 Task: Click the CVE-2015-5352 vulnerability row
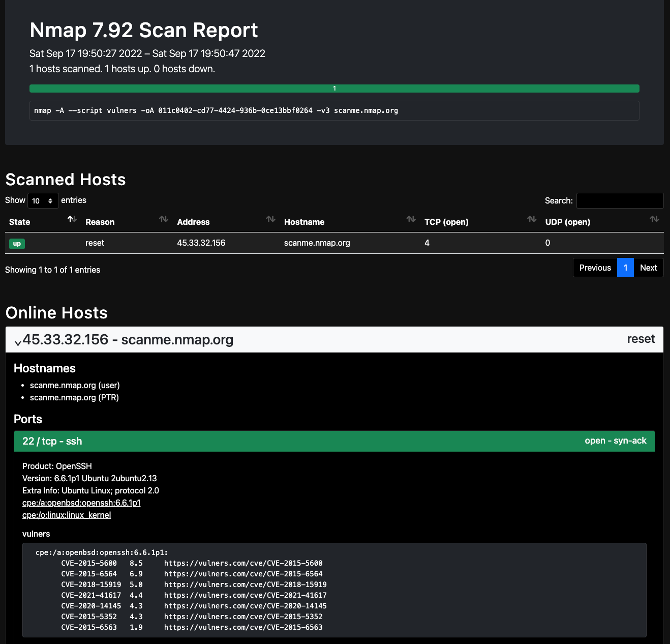[192, 617]
